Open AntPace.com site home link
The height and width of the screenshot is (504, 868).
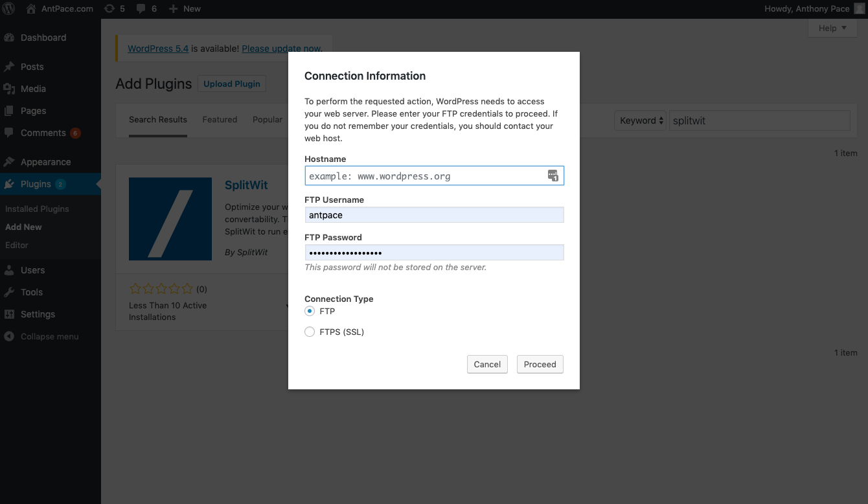pyautogui.click(x=60, y=9)
